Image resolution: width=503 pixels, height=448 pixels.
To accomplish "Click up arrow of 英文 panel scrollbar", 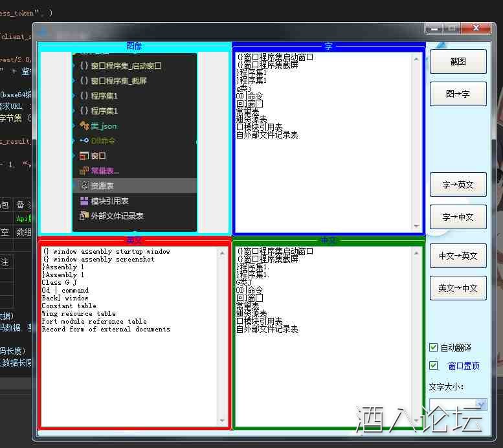I will 222,251.
